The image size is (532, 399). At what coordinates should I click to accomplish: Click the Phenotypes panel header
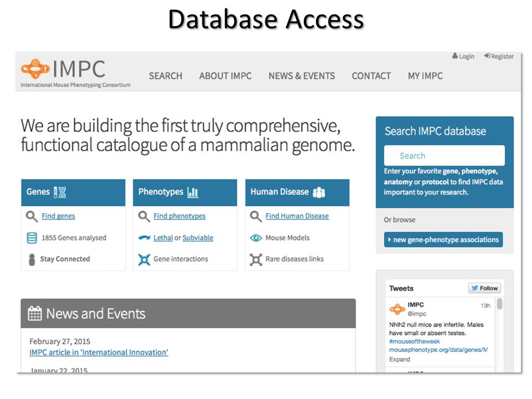[x=185, y=192]
